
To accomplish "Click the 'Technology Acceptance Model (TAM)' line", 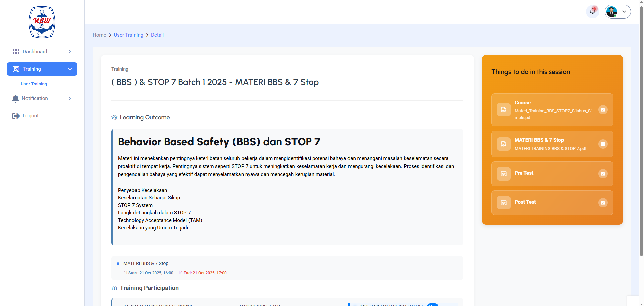I will (x=160, y=220).
